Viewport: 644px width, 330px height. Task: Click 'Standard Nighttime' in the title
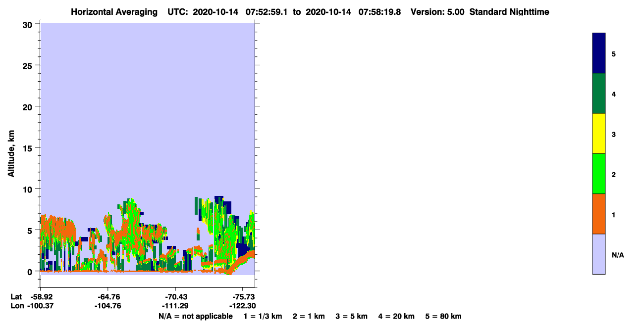[x=509, y=12]
